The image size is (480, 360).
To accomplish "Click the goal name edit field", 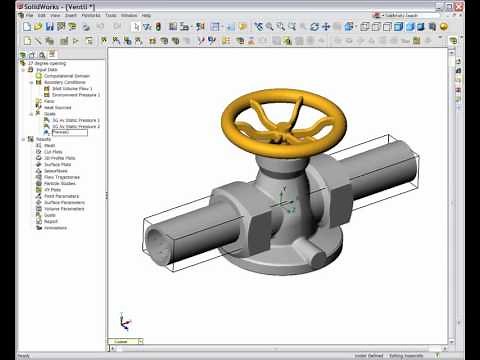I will [70, 133].
